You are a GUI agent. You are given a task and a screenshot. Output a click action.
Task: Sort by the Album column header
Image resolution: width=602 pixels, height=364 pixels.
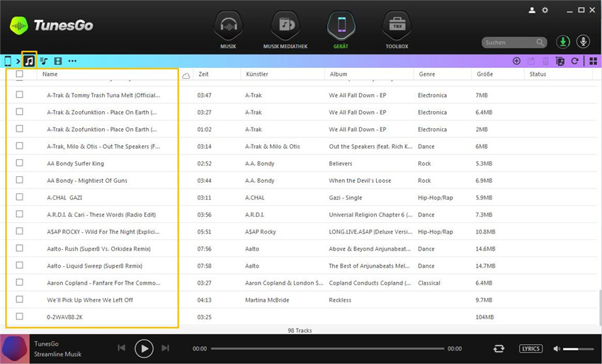point(339,74)
